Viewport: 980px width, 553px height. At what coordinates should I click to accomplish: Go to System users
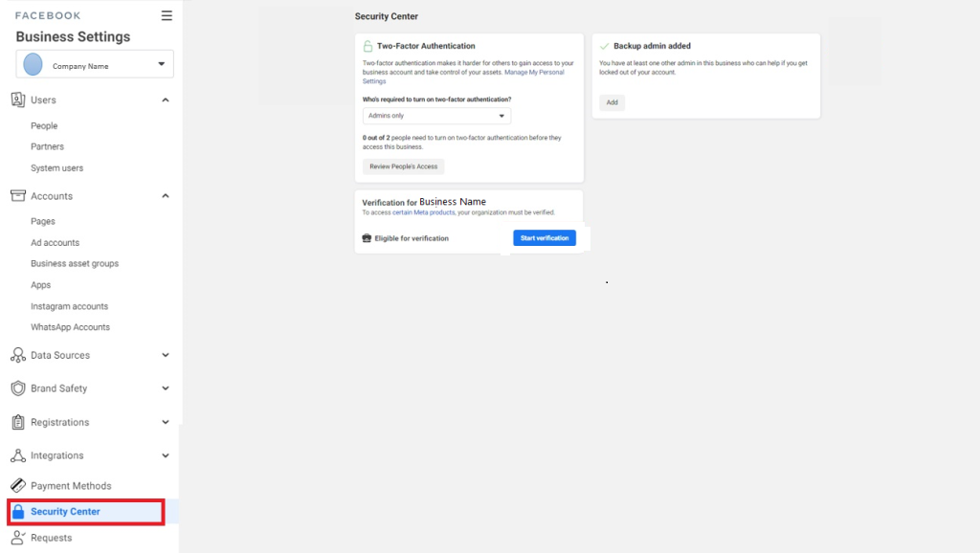[x=56, y=168]
